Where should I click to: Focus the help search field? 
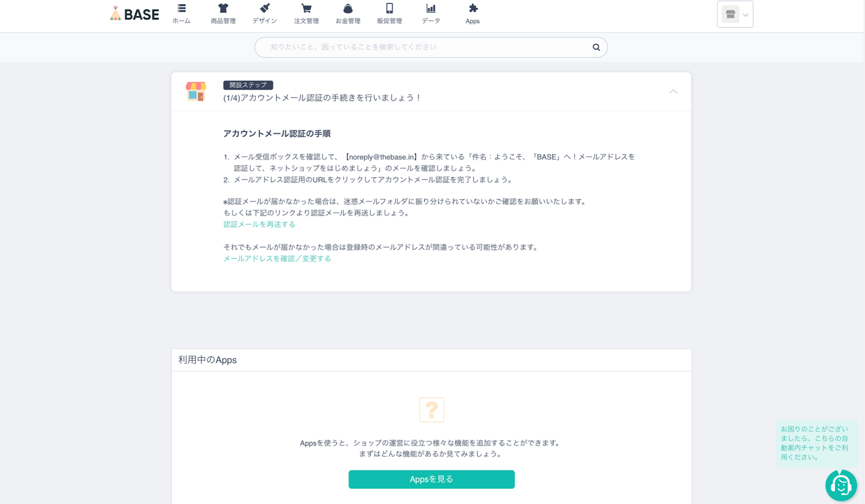(x=431, y=47)
